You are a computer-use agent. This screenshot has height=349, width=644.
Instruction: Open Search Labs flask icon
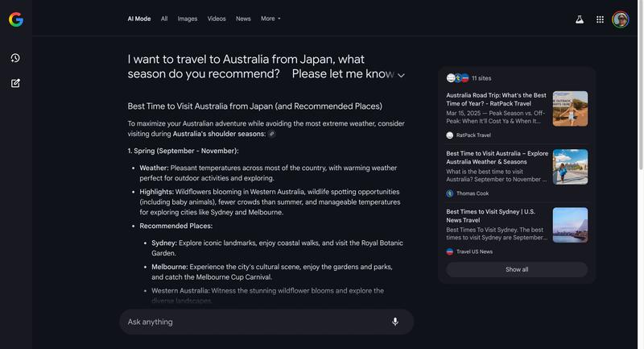[x=579, y=19]
